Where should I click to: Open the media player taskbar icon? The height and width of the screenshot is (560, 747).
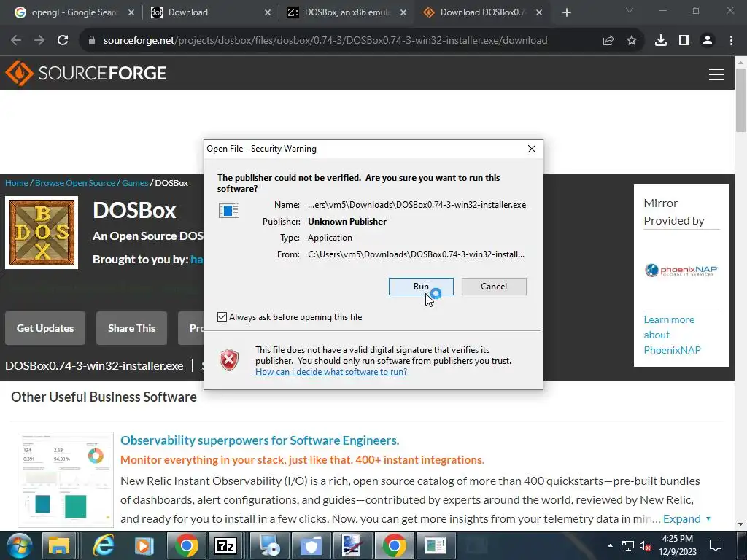[x=144, y=545]
